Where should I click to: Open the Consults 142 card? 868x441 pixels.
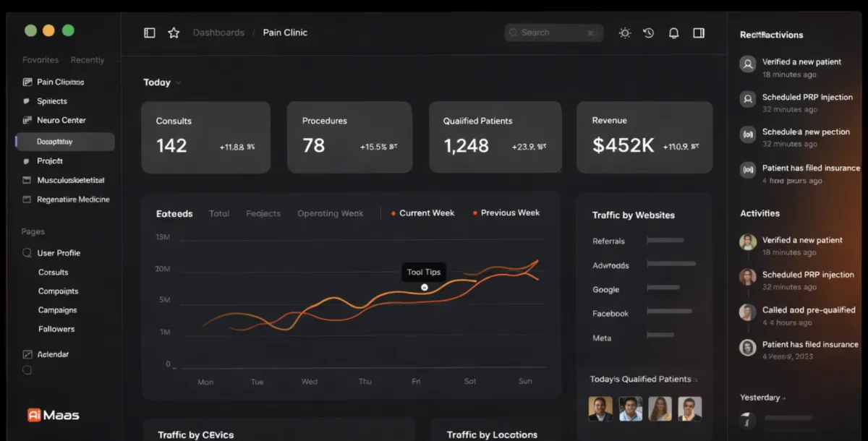pos(206,137)
